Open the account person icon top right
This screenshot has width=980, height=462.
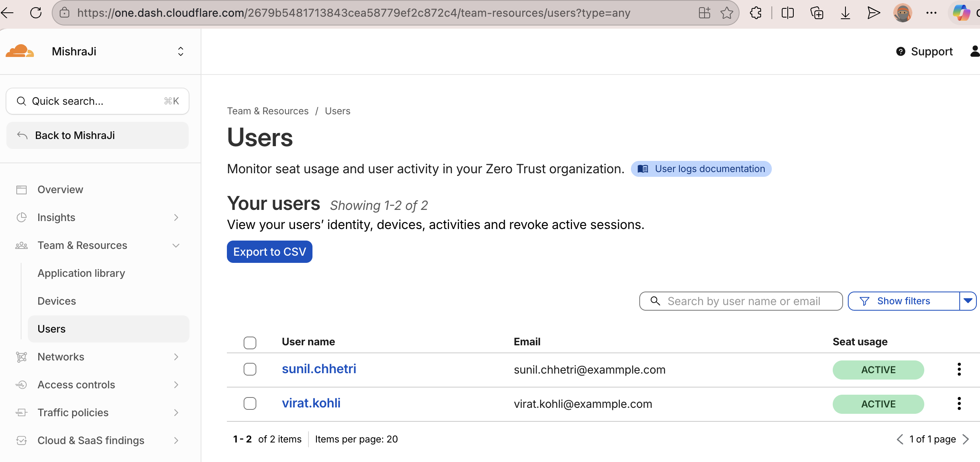[x=974, y=51]
